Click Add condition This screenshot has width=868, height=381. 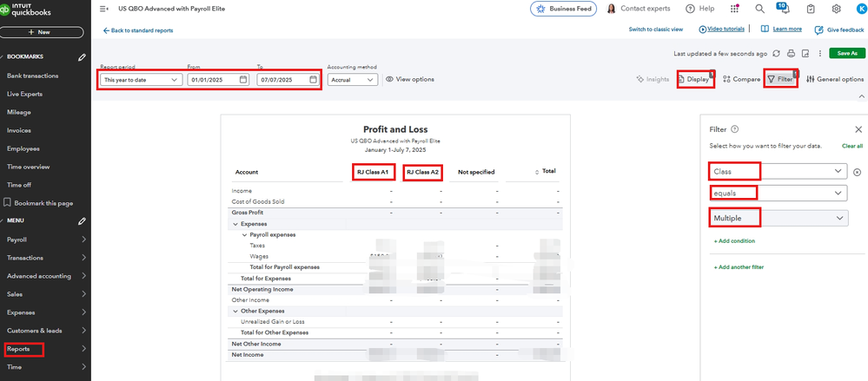coord(734,241)
